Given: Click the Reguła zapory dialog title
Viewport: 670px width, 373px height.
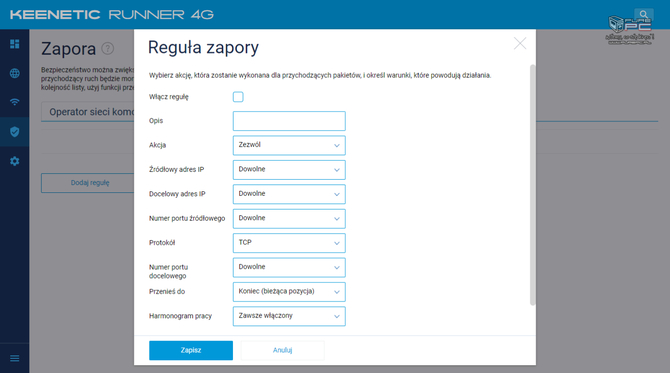Looking at the screenshot, I should [x=203, y=47].
